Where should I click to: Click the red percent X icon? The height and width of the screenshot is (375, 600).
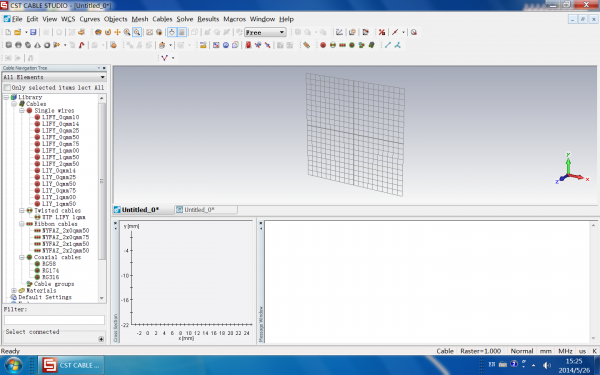[x=382, y=33]
